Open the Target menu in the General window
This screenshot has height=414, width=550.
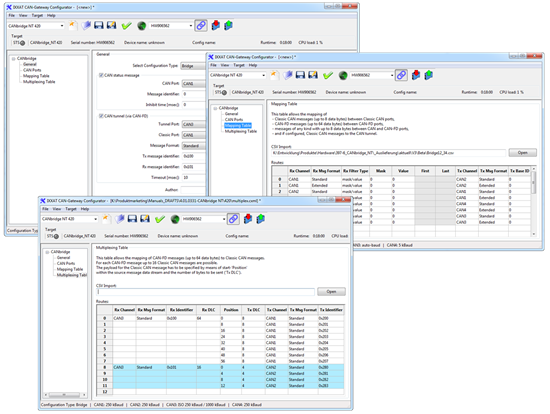[37, 15]
